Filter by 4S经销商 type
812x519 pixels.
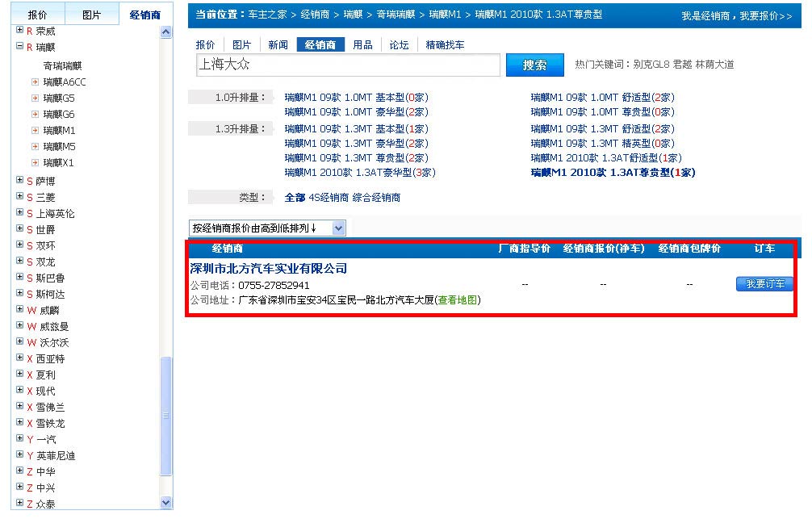[329, 197]
